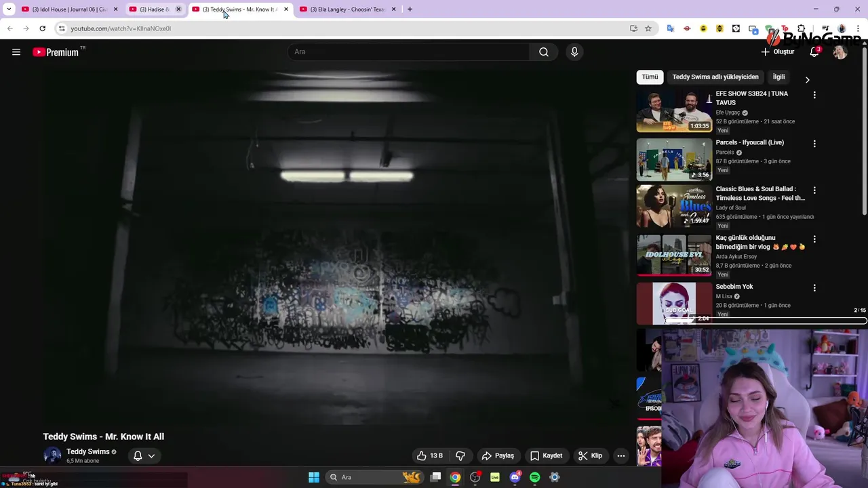This screenshot has width=868, height=488.
Task: Open the Sebebim Yok video title
Action: click(x=734, y=287)
